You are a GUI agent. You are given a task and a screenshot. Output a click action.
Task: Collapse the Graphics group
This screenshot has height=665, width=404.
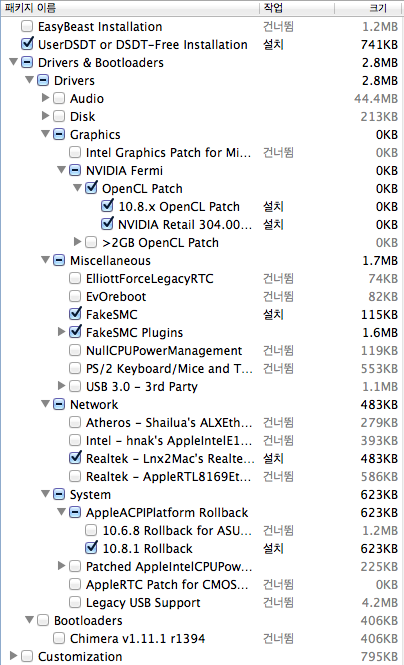click(45, 134)
